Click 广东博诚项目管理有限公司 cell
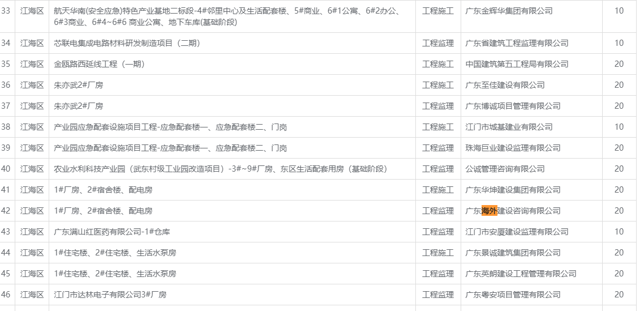This screenshot has width=644, height=311. click(512, 106)
